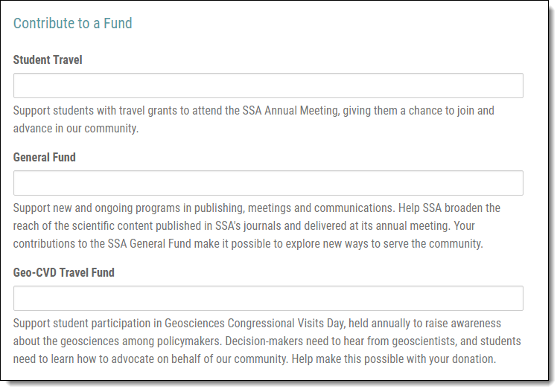Select the Geo-CVD Travel Fund input box
The image size is (560, 392).
pyautogui.click(x=268, y=298)
